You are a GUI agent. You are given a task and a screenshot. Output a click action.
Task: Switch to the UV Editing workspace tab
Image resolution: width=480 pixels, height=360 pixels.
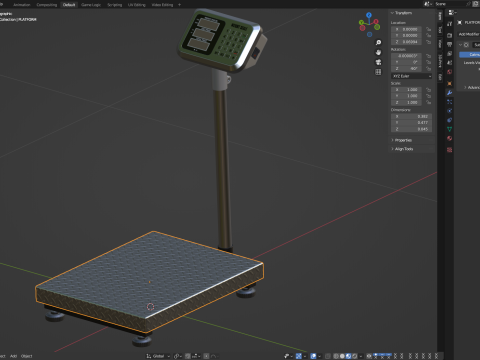[137, 5]
